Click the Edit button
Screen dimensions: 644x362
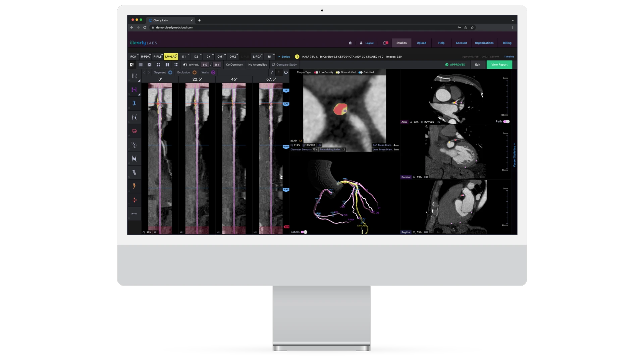coord(478,65)
